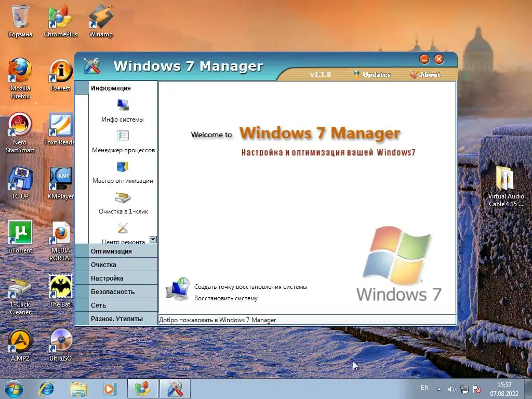Click Создать точку восстановления системы link

251,287
